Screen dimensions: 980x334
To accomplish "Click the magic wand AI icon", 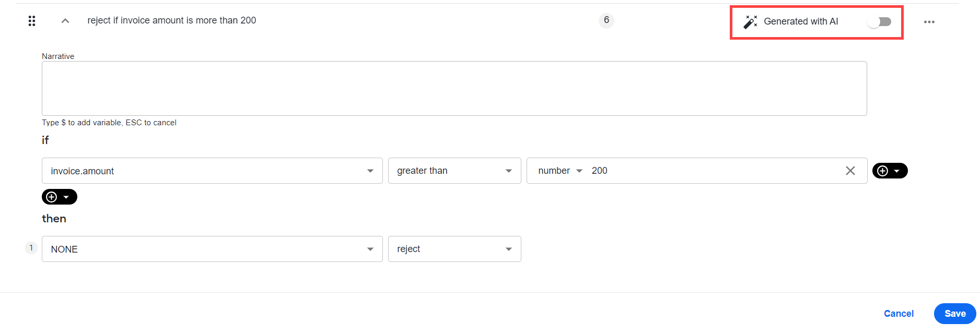I will [x=751, y=21].
